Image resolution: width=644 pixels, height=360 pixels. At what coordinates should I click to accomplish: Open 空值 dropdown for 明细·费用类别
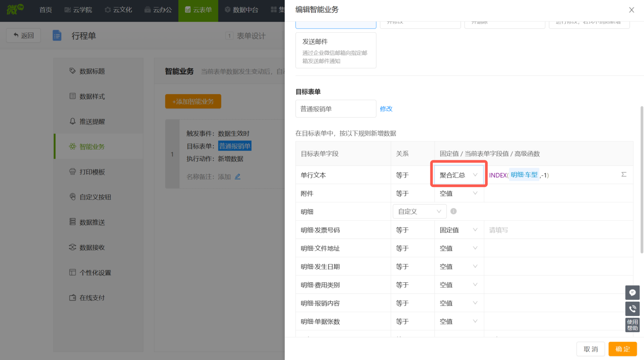click(458, 285)
